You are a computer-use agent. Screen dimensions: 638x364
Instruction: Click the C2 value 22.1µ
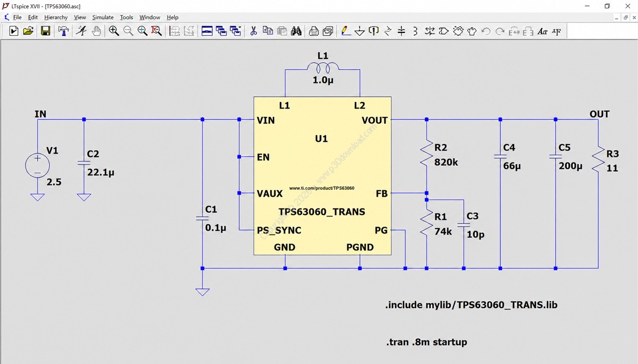point(101,172)
